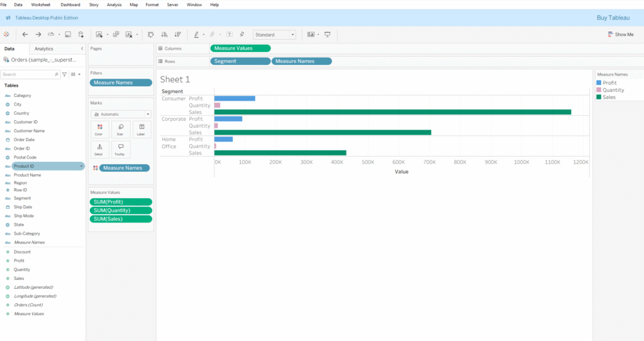Select the Segment pill on Rows shelf
This screenshot has width=644, height=341.
coord(240,61)
